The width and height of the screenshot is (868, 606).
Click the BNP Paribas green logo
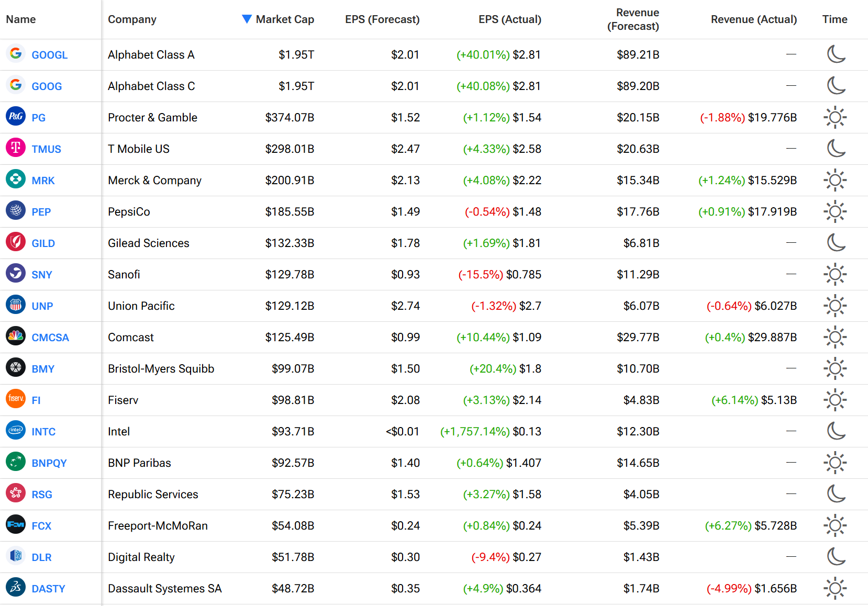16,462
